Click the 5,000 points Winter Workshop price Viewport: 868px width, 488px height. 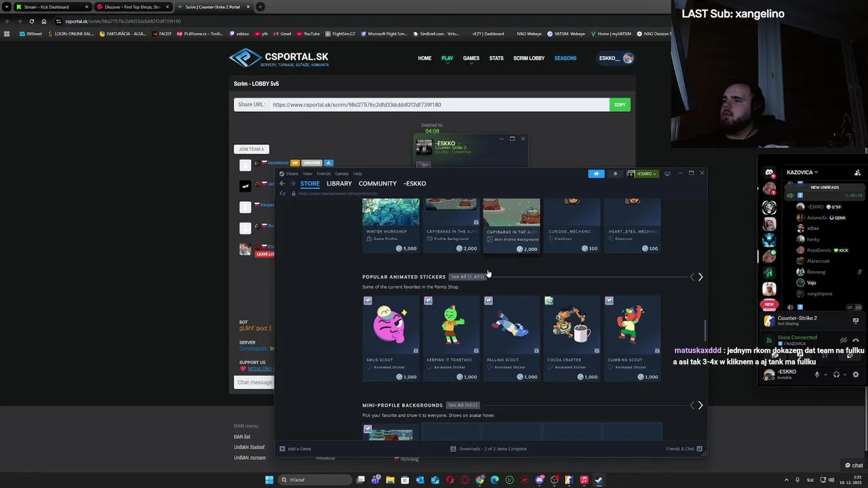[x=406, y=249]
